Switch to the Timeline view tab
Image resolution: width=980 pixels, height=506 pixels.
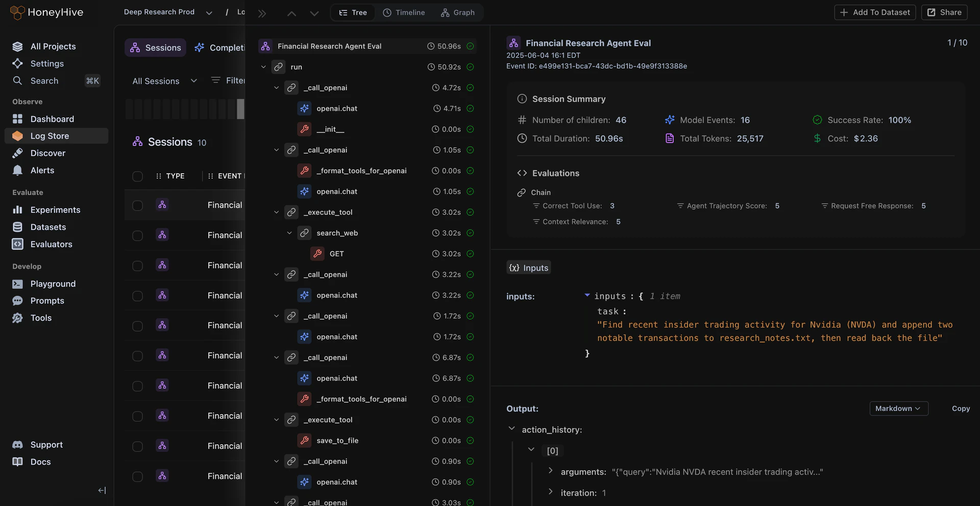pyautogui.click(x=404, y=12)
